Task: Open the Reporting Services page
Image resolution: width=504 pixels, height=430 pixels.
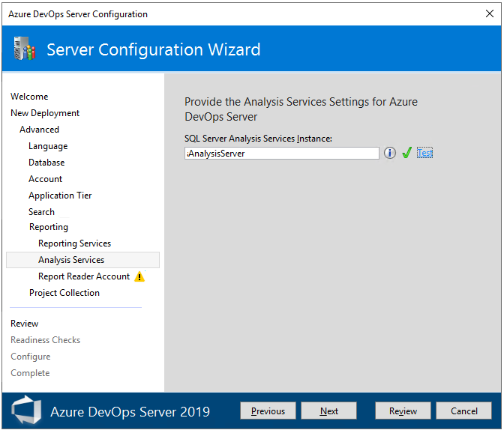Action: (x=74, y=243)
